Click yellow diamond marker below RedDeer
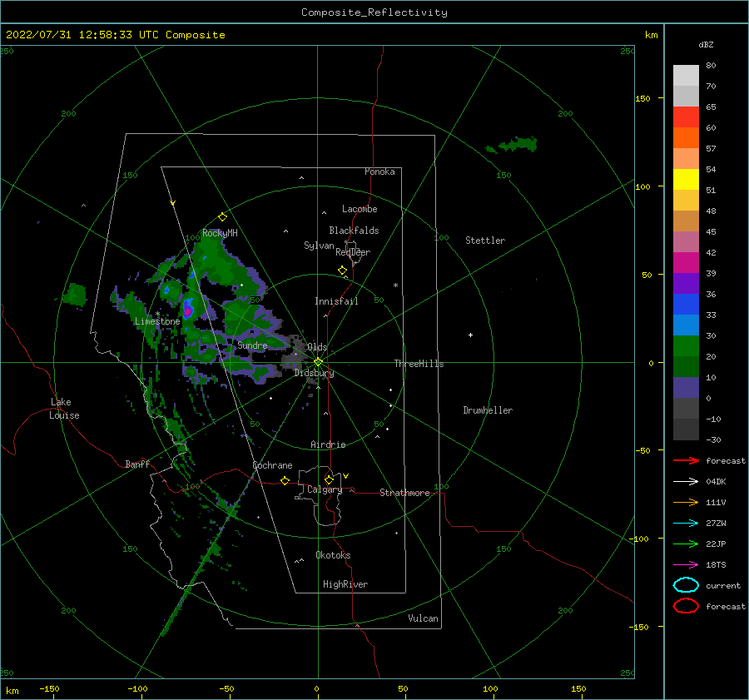749x700 pixels. click(x=342, y=271)
